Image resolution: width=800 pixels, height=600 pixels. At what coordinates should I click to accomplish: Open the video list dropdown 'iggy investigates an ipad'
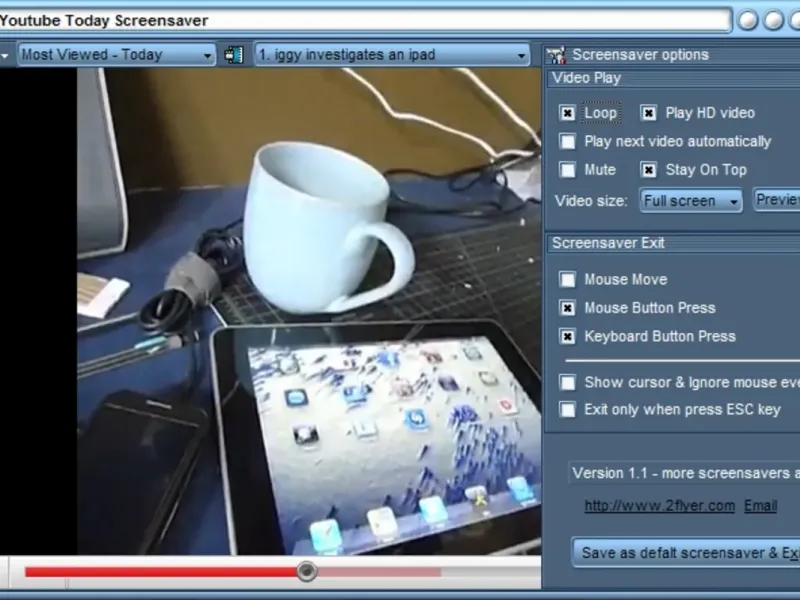[x=391, y=55]
